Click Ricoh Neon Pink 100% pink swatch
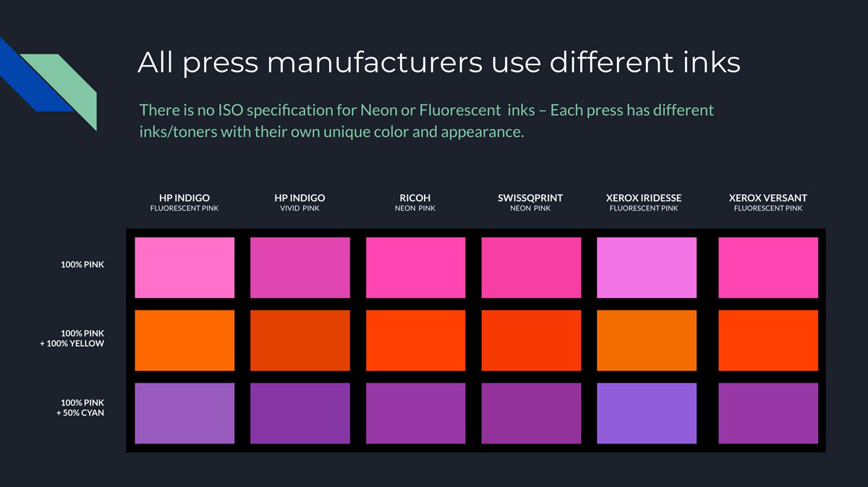Image resolution: width=868 pixels, height=487 pixels. [416, 268]
